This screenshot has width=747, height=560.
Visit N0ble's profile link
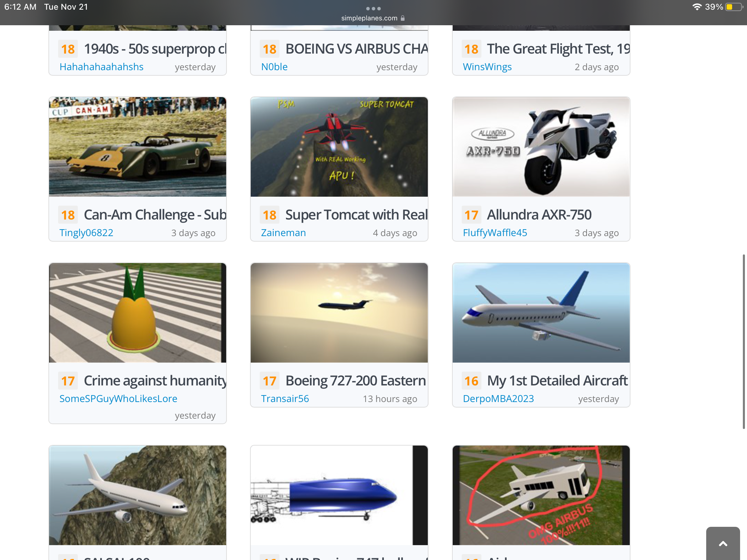274,67
